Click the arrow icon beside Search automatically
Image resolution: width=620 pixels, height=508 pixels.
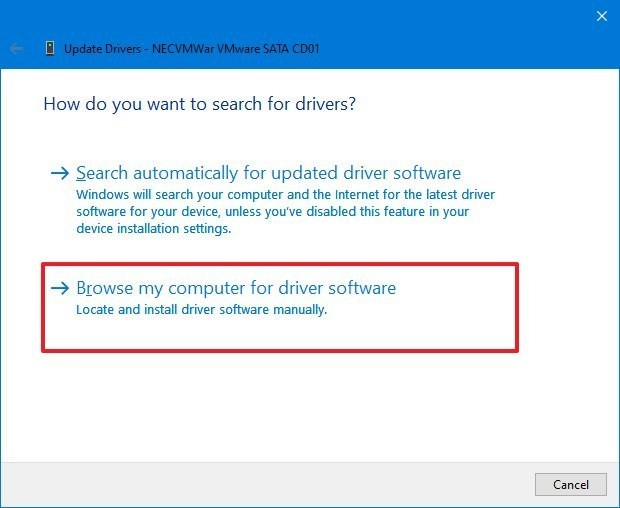pyautogui.click(x=60, y=173)
